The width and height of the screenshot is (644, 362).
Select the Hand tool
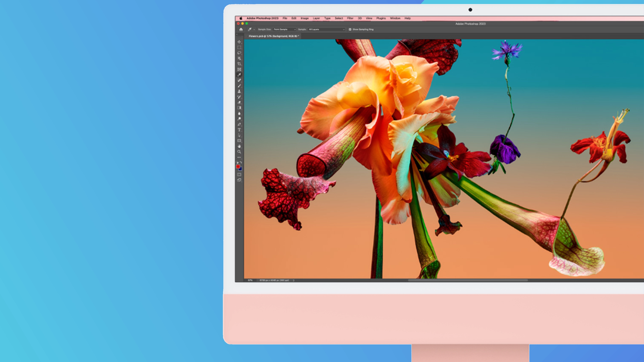[239, 146]
